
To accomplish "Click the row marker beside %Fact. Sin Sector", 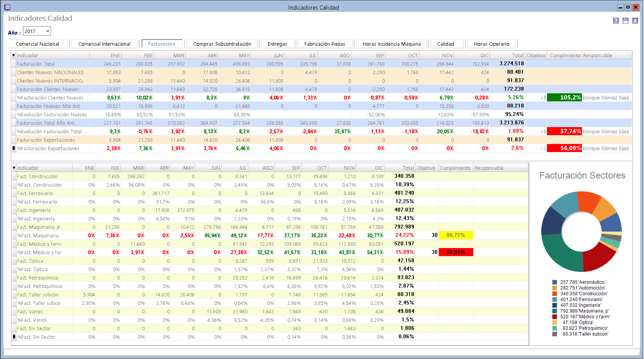I will tap(14, 337).
